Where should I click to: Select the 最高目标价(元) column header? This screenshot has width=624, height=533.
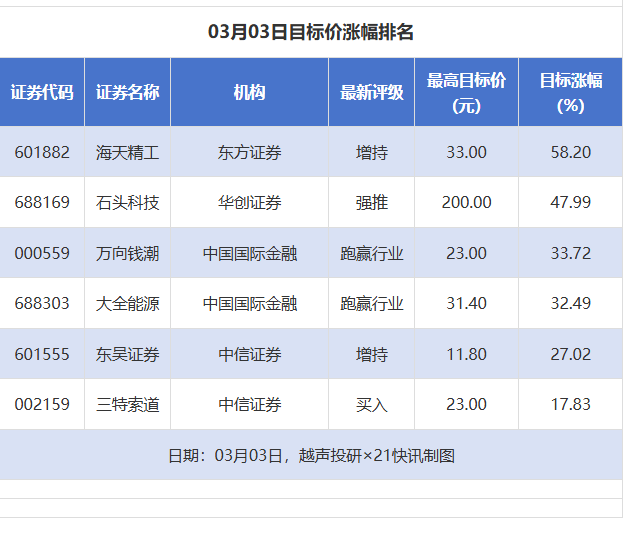pyautogui.click(x=466, y=92)
